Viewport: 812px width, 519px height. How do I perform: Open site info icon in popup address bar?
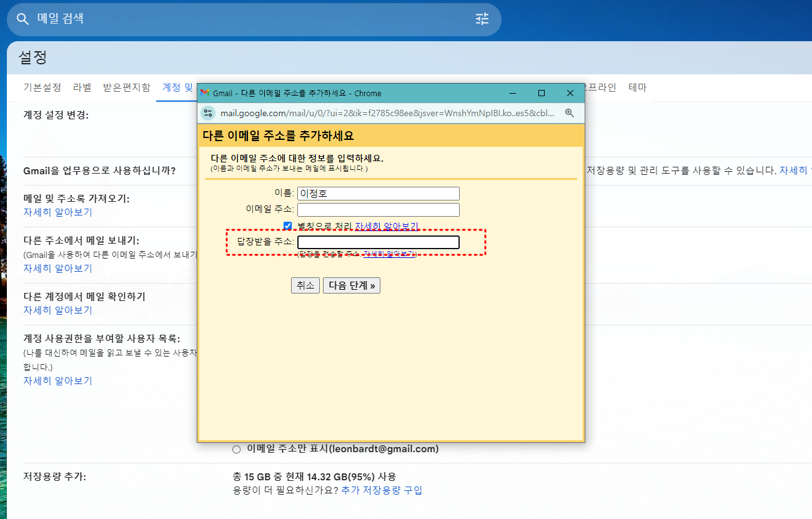coord(209,113)
